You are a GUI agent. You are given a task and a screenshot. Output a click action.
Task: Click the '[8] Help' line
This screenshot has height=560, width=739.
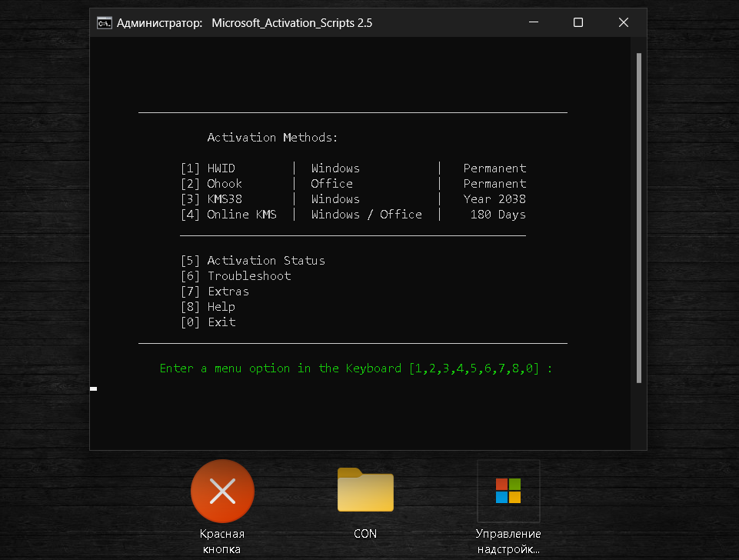208,307
